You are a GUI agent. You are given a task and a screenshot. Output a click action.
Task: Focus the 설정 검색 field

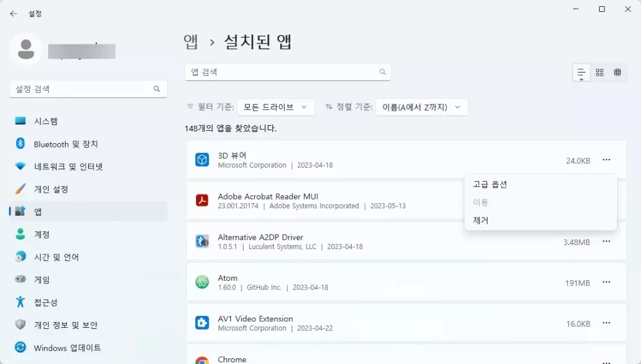[x=88, y=89]
